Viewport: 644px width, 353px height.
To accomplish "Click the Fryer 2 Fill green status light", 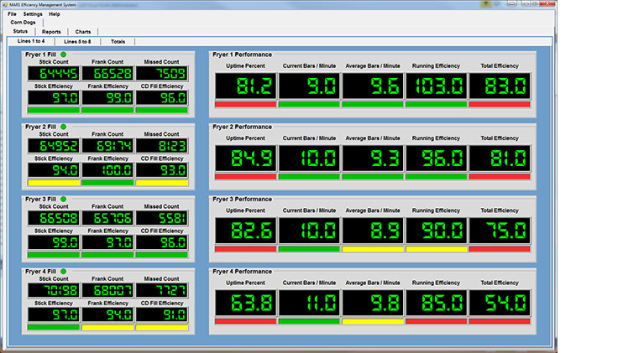I will 64,127.
